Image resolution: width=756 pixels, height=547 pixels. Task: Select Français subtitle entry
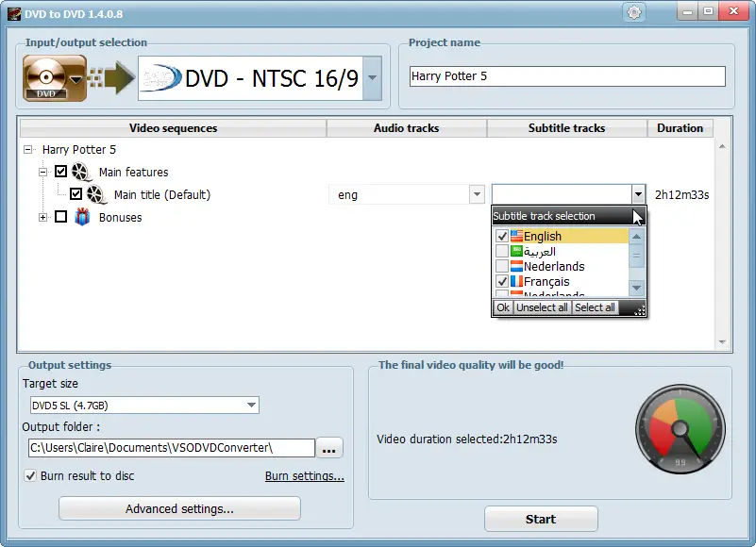click(546, 281)
